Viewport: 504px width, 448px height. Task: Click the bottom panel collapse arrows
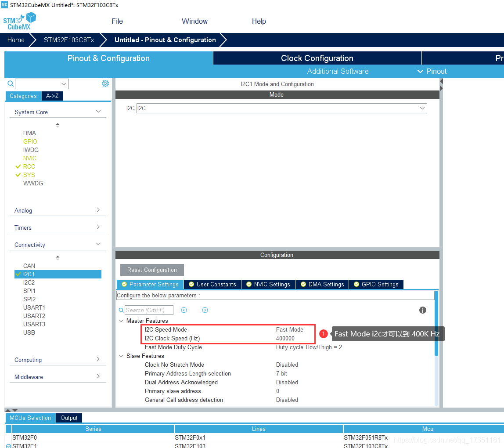pyautogui.click(x=11, y=410)
